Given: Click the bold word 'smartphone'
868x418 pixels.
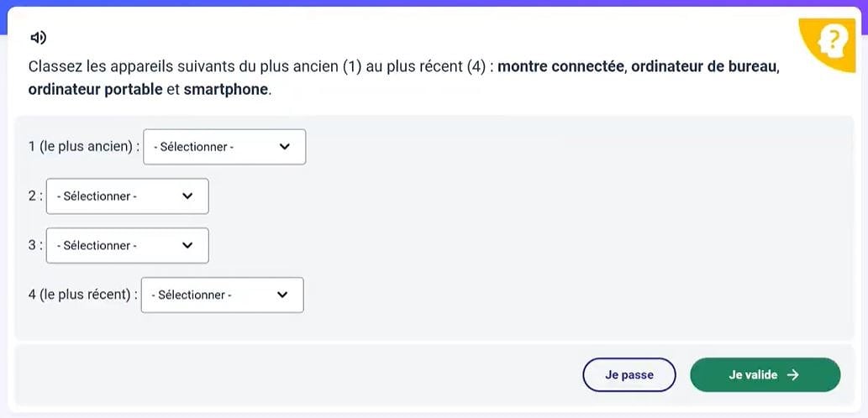Looking at the screenshot, I should pyautogui.click(x=226, y=89).
